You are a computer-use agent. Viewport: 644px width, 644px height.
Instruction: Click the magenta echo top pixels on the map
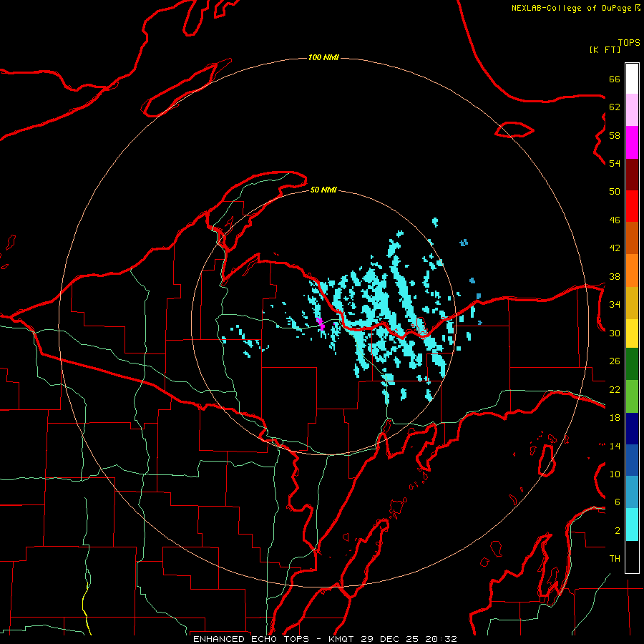click(321, 323)
